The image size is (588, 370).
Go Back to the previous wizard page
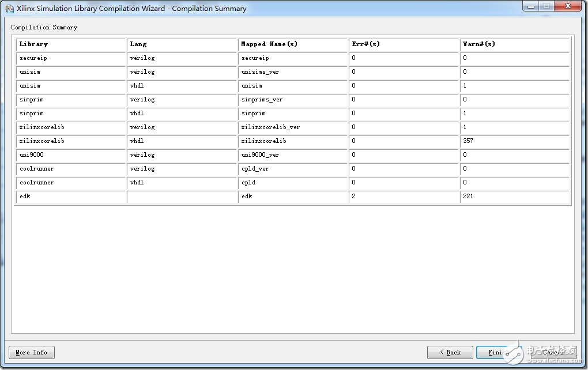(x=450, y=352)
